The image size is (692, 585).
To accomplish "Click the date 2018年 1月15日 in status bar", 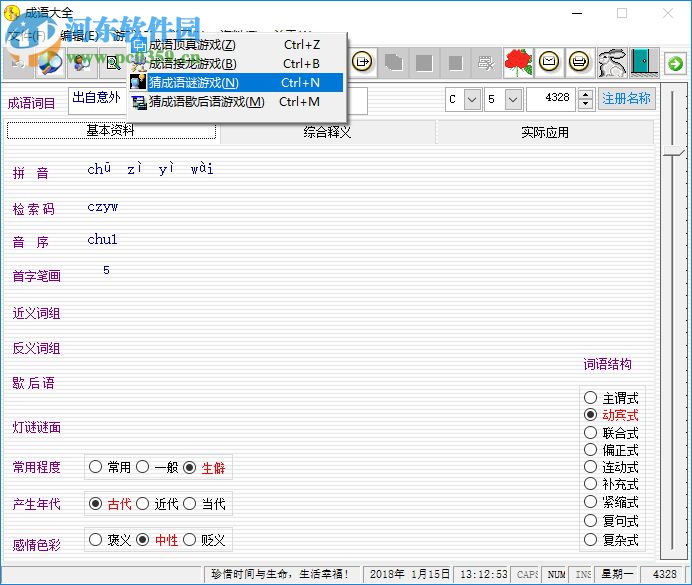I will [409, 574].
